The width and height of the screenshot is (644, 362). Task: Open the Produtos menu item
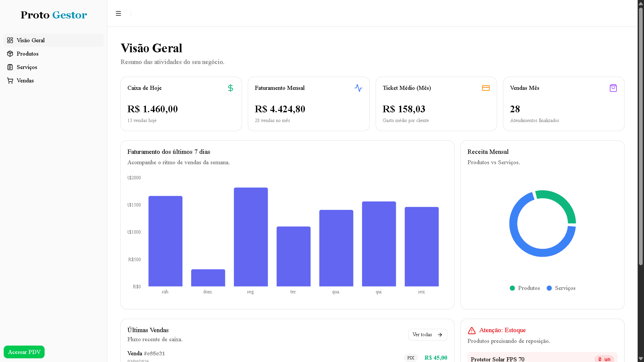[x=28, y=54]
